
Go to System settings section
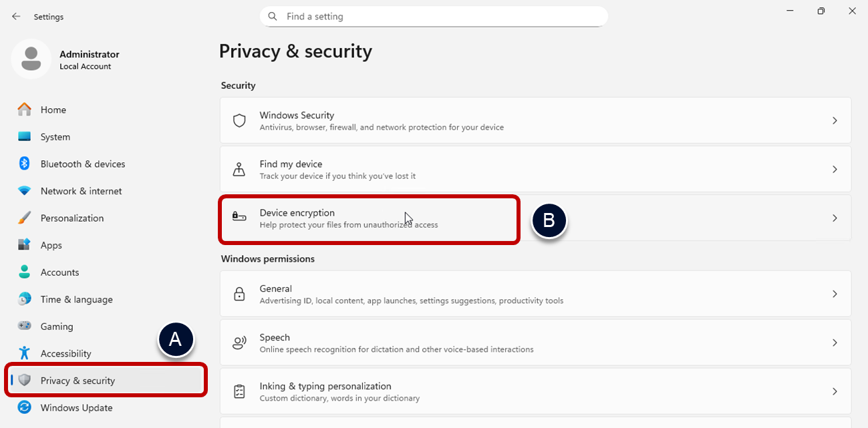tap(55, 137)
